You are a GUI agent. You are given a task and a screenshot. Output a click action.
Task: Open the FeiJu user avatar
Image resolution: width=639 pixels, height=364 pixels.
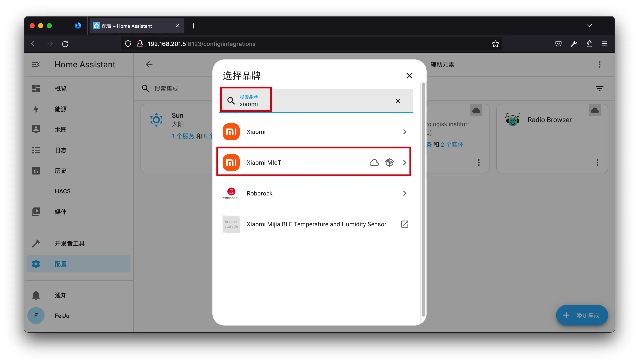coord(36,315)
